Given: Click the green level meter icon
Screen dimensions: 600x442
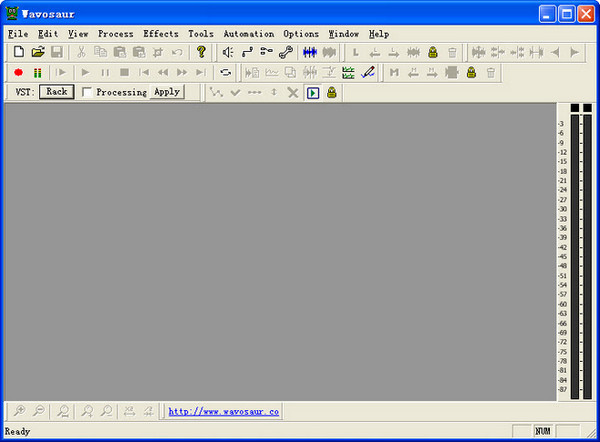Looking at the screenshot, I should (38, 72).
